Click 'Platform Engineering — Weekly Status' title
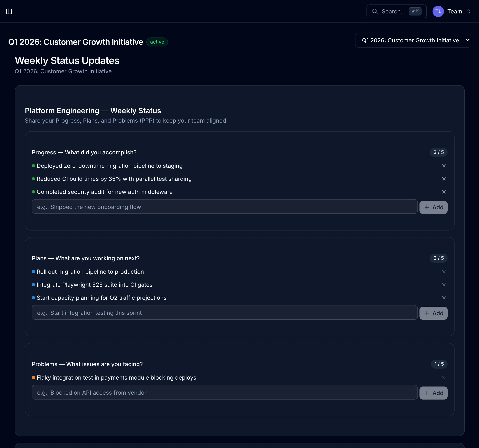This screenshot has height=448, width=479. (93, 111)
